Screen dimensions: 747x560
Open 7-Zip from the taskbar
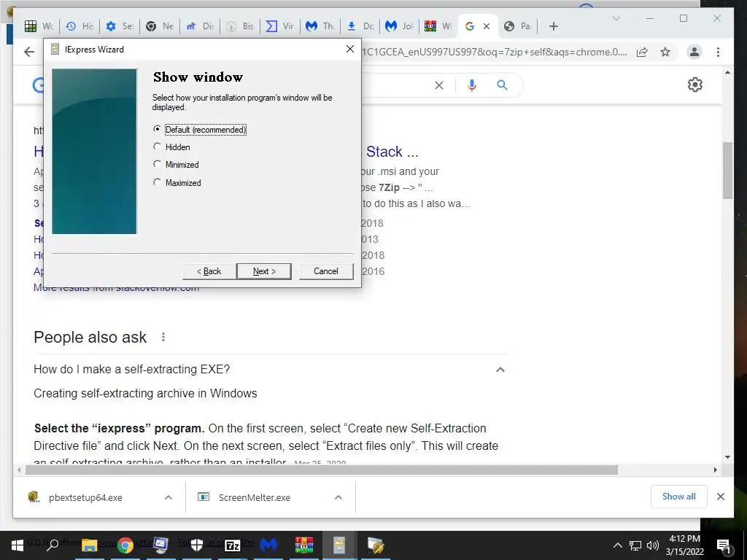pos(233,545)
